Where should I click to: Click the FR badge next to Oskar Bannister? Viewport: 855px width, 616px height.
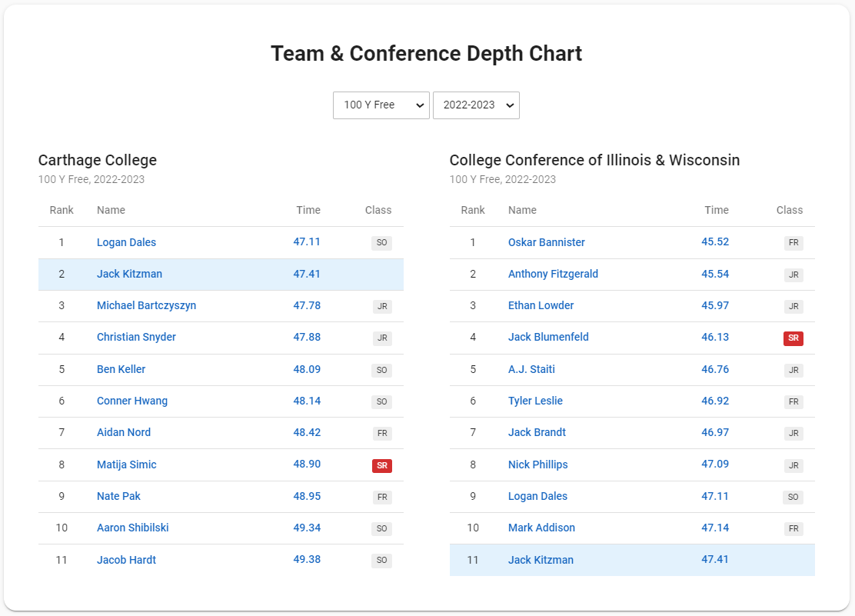tap(793, 243)
